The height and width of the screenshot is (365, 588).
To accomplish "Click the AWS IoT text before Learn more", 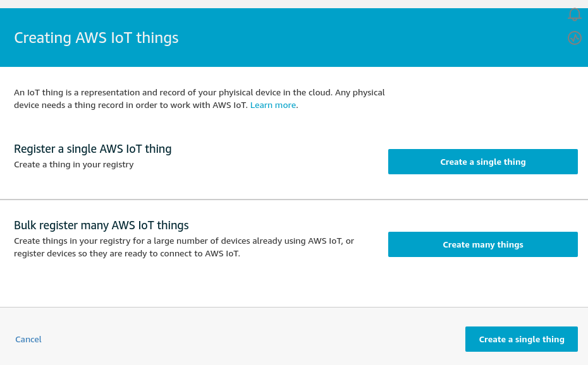I will coord(230,105).
